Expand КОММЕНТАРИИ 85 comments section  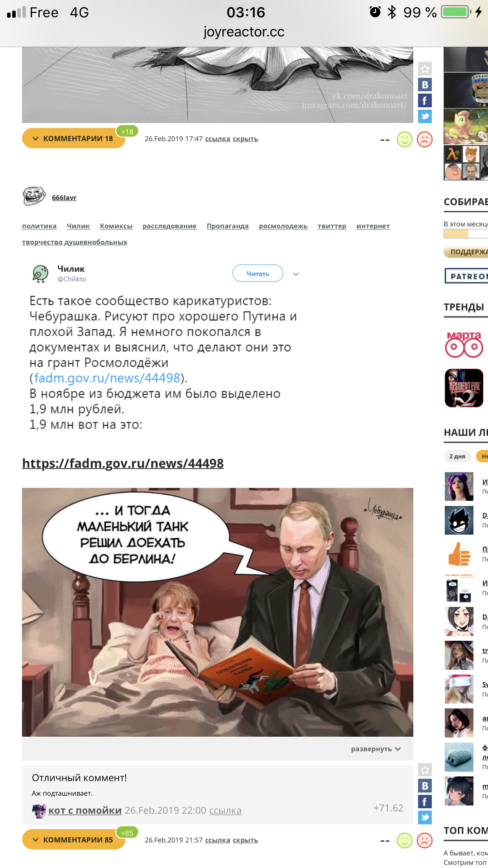(73, 840)
